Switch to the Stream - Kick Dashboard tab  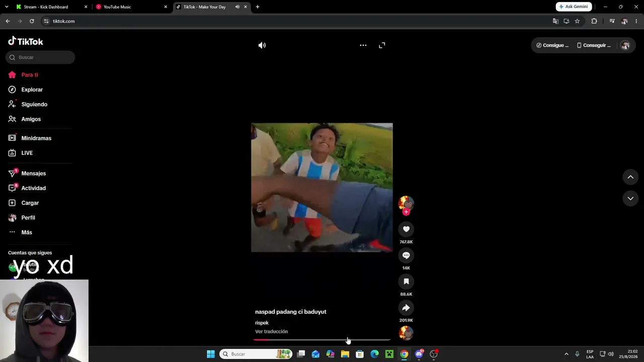click(46, 7)
